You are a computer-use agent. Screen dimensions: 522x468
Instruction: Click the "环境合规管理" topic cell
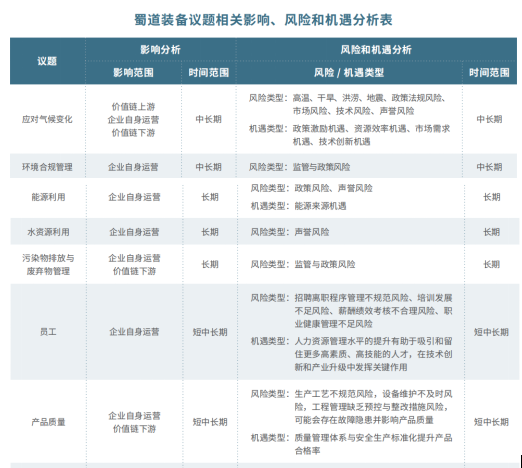point(47,167)
